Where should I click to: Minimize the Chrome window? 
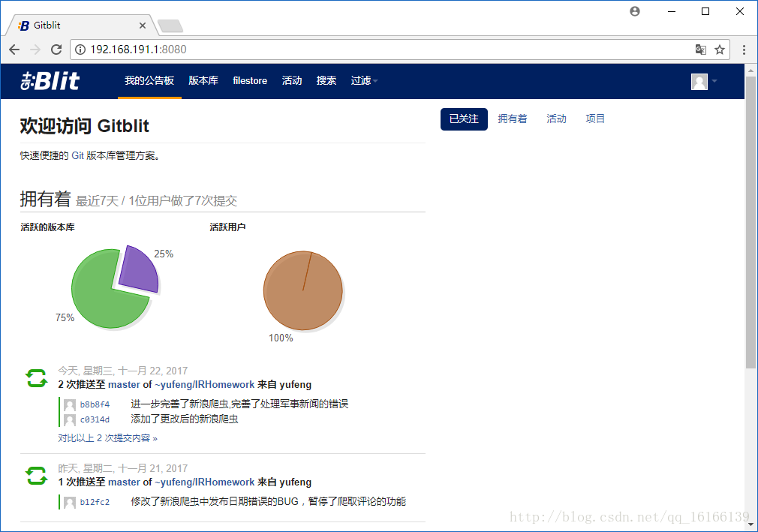[672, 11]
